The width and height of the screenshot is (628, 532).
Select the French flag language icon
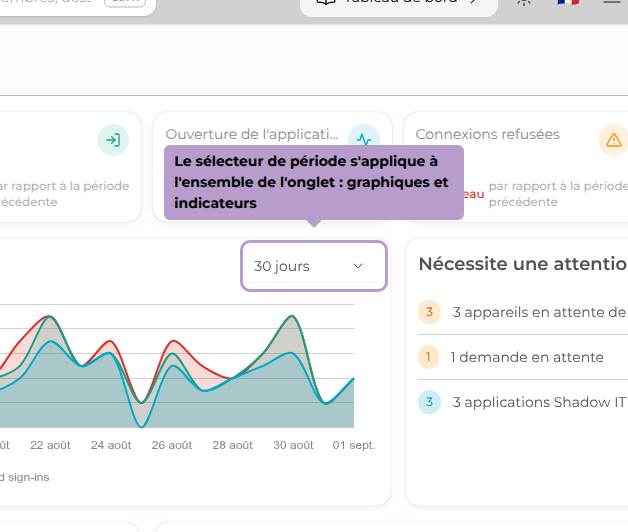pos(568,2)
